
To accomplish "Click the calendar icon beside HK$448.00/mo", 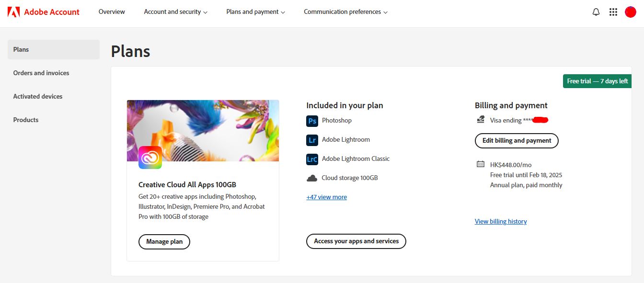I will click(481, 164).
